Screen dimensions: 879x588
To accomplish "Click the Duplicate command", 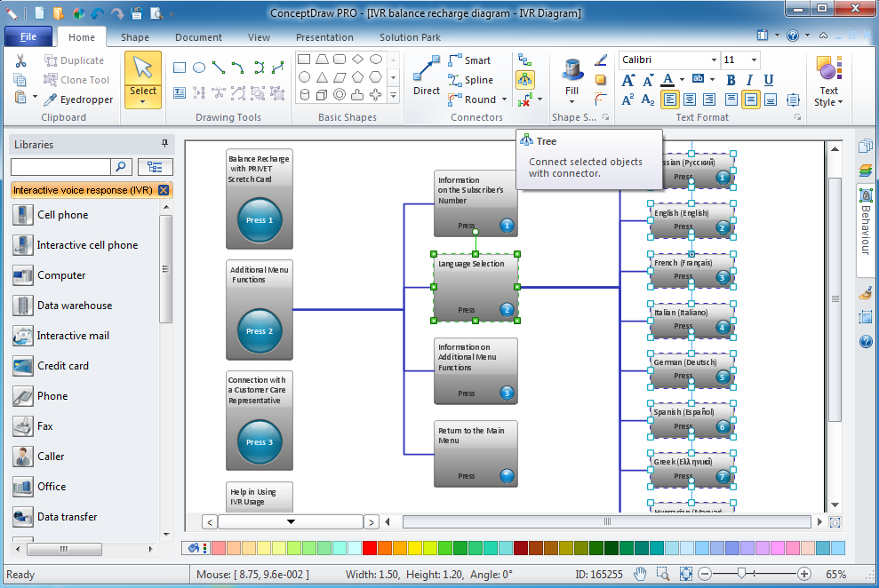I will (x=75, y=60).
